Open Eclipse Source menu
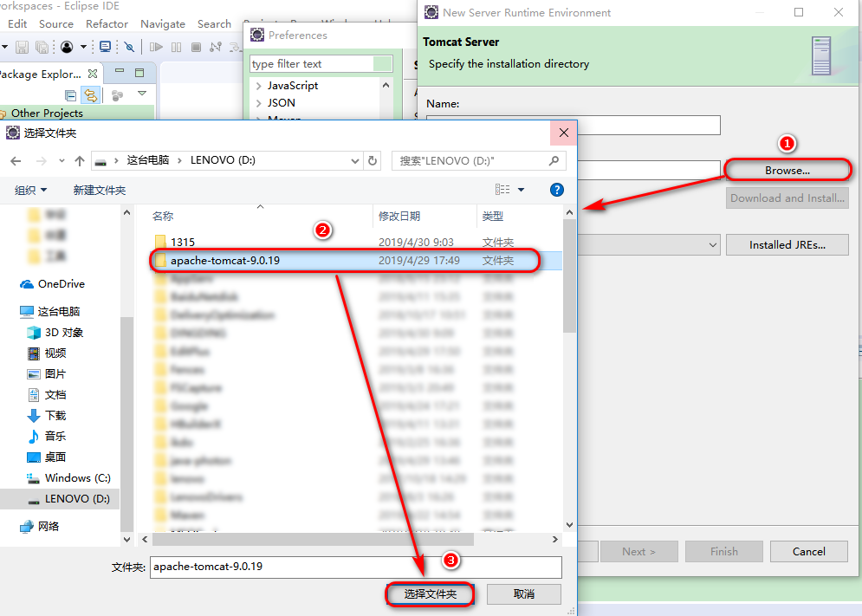This screenshot has height=616, width=862. pos(56,23)
